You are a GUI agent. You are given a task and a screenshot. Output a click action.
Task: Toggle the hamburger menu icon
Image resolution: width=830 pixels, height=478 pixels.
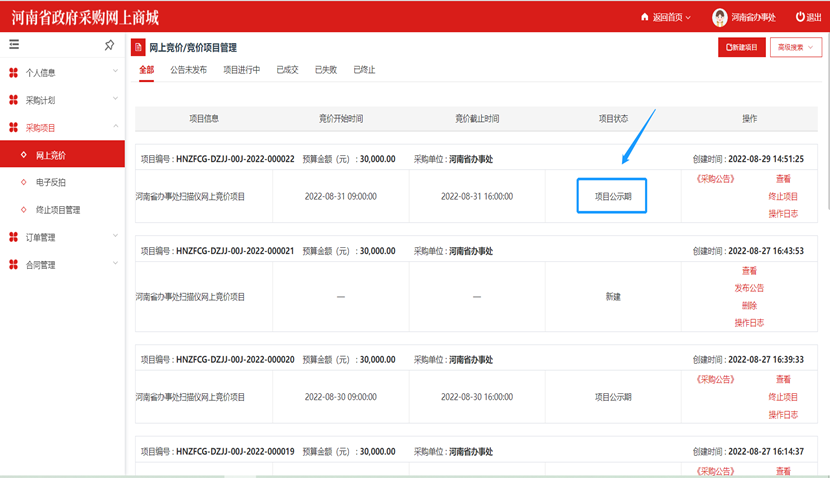click(x=14, y=44)
